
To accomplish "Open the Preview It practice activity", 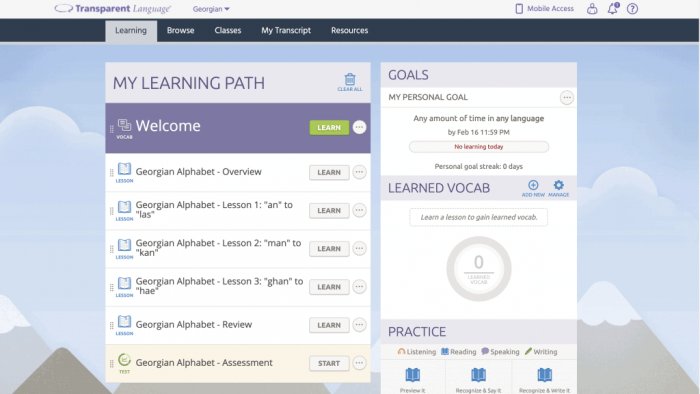I will 412,380.
